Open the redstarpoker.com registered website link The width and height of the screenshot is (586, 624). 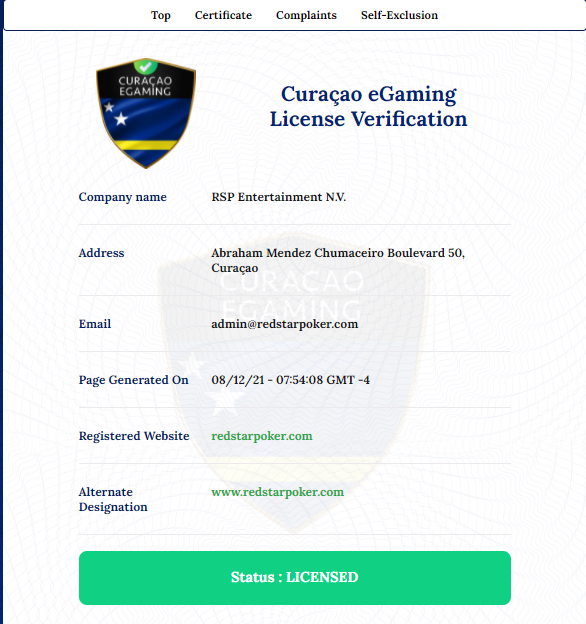[x=262, y=436]
